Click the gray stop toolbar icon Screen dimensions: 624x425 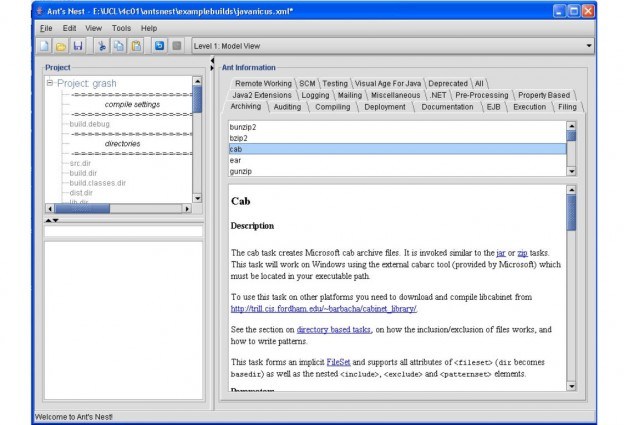(x=176, y=46)
